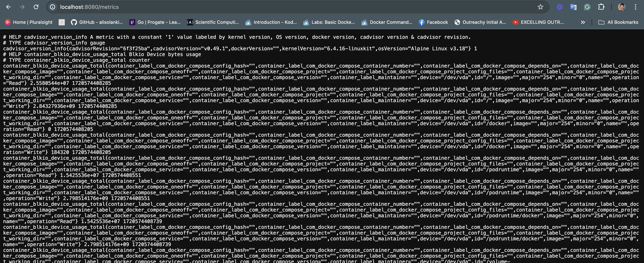The width and height of the screenshot is (644, 263).
Task: Click value 1.5425536e+07 1720574408739
Action: point(122,221)
